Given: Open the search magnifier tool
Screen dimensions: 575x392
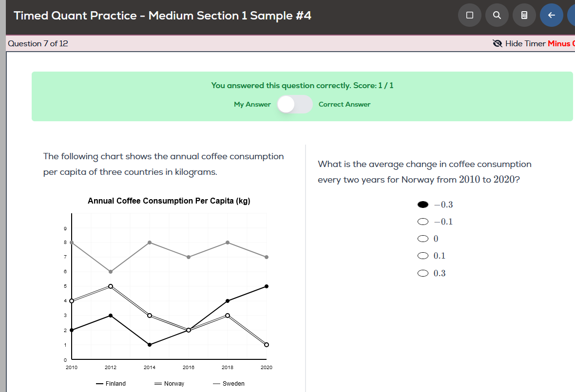Looking at the screenshot, I should [x=497, y=16].
